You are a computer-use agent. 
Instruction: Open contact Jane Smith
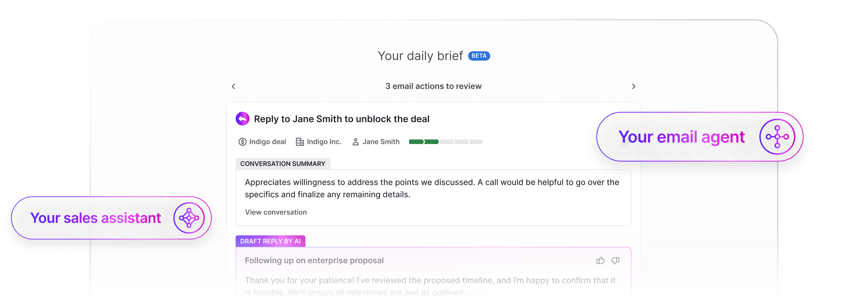pyautogui.click(x=381, y=142)
